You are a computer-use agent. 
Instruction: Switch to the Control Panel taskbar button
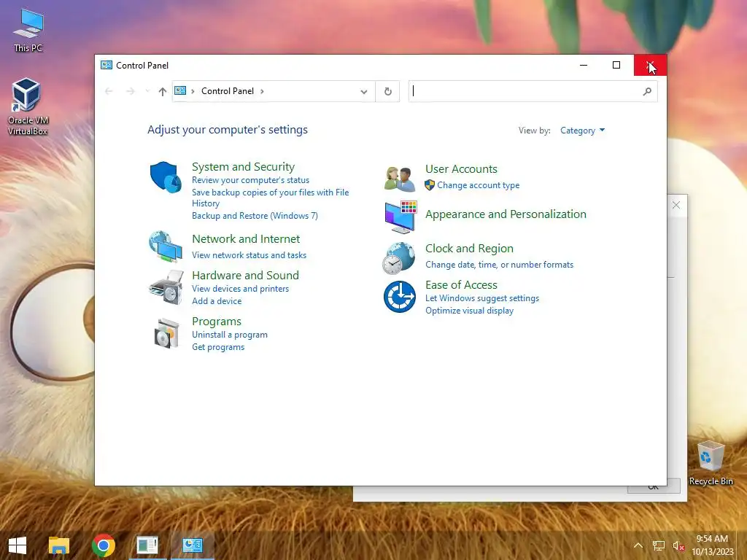[x=193, y=545]
